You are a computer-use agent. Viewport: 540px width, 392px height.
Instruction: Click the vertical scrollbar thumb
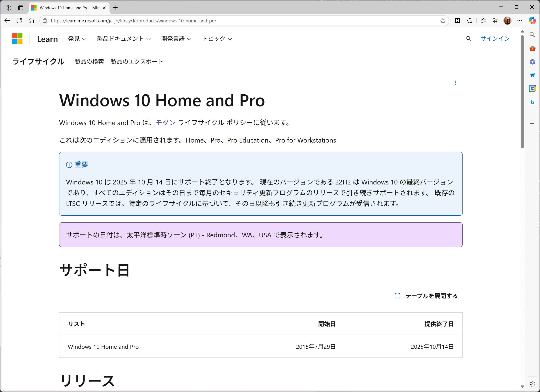click(522, 92)
